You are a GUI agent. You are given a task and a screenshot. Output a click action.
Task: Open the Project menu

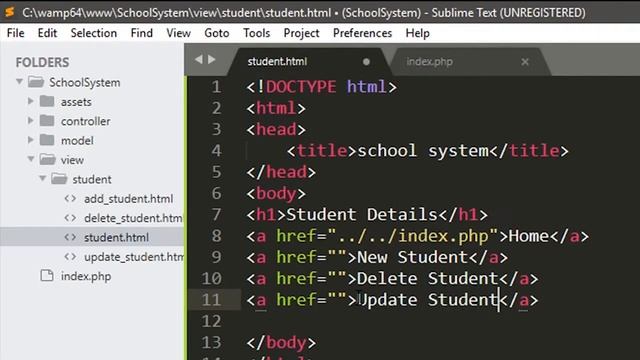coord(301,33)
